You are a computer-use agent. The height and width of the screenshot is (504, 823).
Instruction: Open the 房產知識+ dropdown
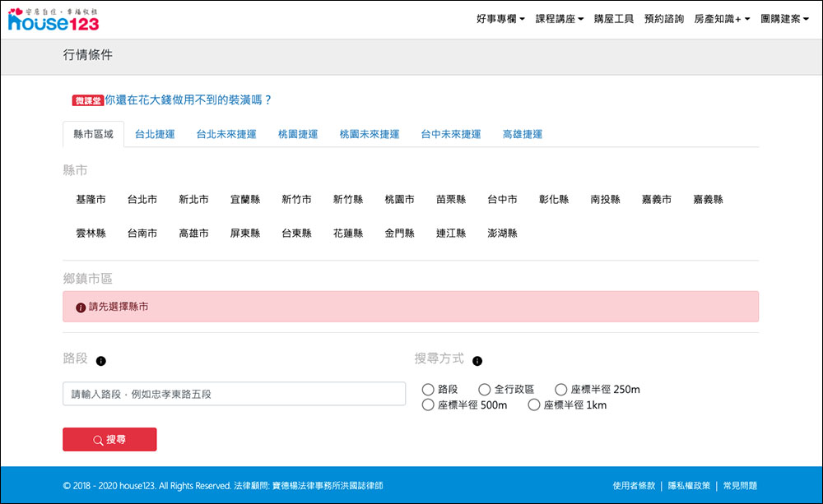tap(722, 19)
